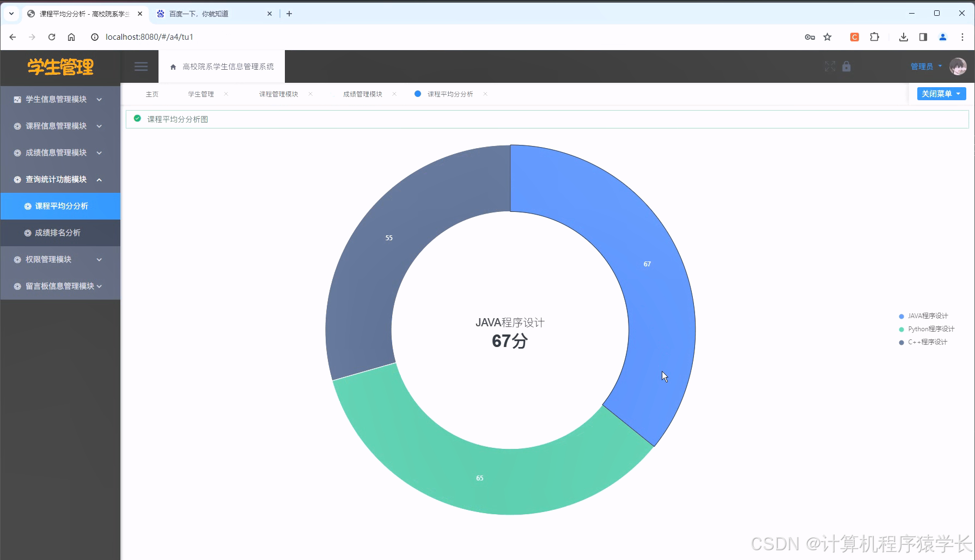Toggle Python程序设计 legend item
The height and width of the screenshot is (560, 975).
pyautogui.click(x=927, y=329)
